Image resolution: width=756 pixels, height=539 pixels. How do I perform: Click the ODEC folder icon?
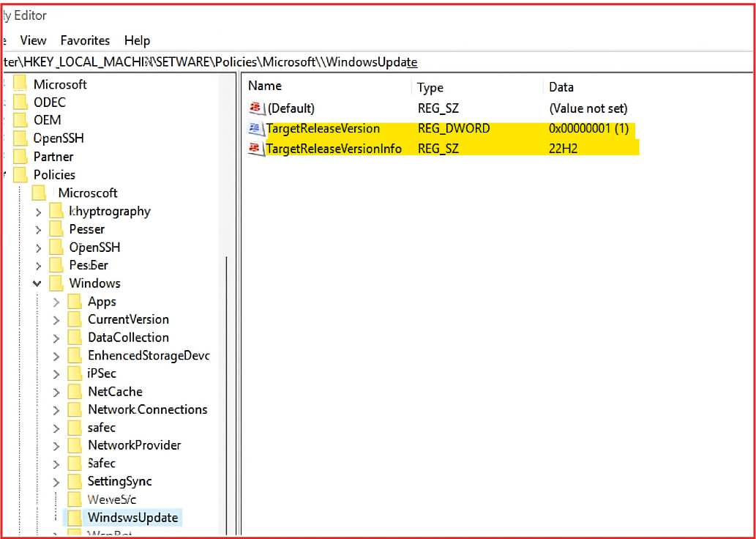point(20,103)
